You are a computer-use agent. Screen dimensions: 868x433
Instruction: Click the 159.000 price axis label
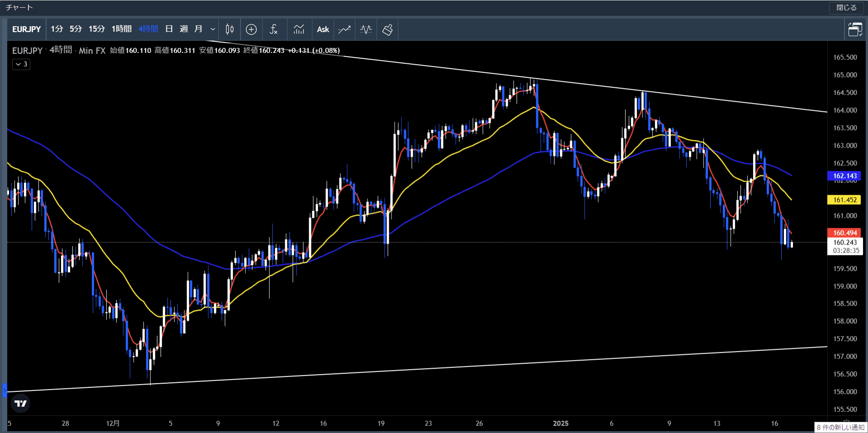tap(845, 286)
